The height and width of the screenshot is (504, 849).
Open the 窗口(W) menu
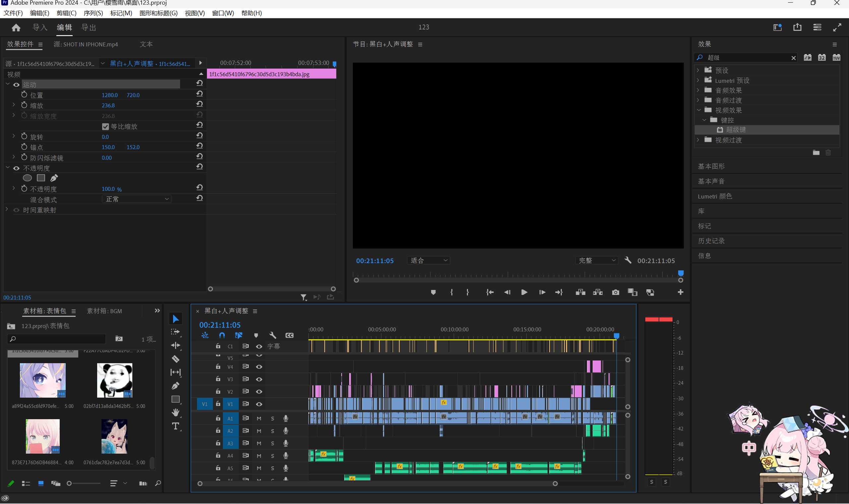[x=223, y=13]
